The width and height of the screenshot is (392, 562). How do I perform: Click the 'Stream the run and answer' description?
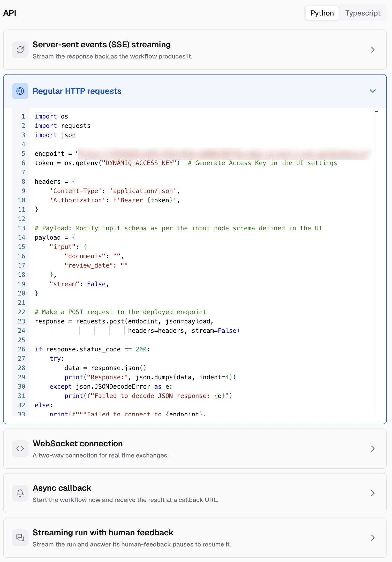tap(132, 544)
